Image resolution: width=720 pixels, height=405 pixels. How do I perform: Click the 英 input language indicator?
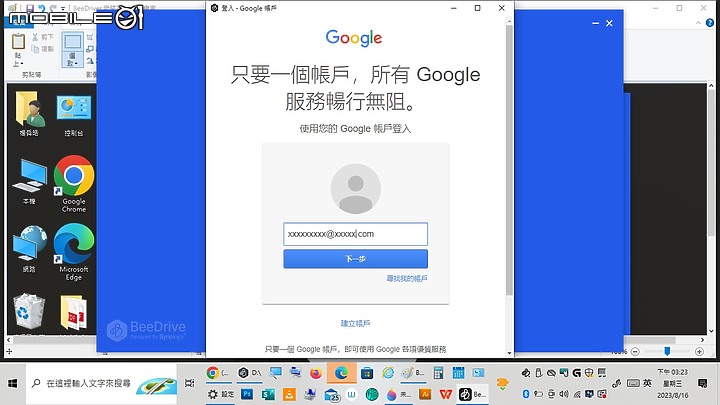click(x=647, y=383)
